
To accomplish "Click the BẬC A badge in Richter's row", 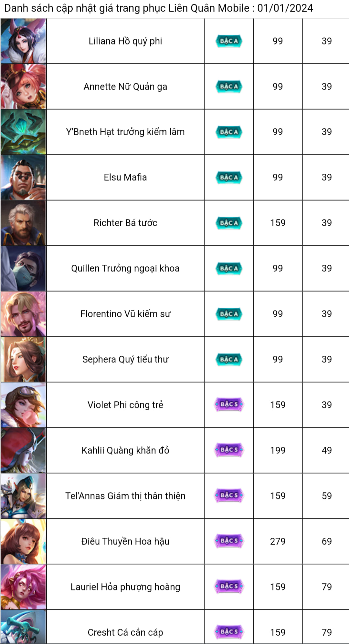I will pos(229,223).
